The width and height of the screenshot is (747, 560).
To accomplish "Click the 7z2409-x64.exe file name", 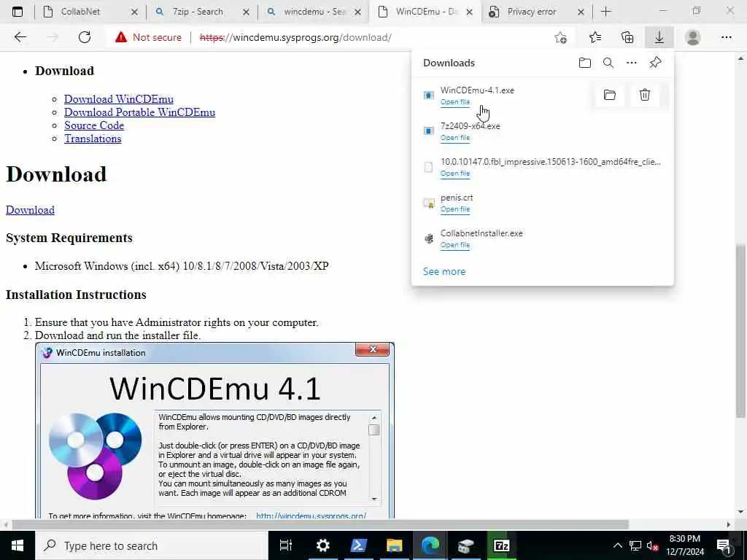I will pyautogui.click(x=471, y=126).
